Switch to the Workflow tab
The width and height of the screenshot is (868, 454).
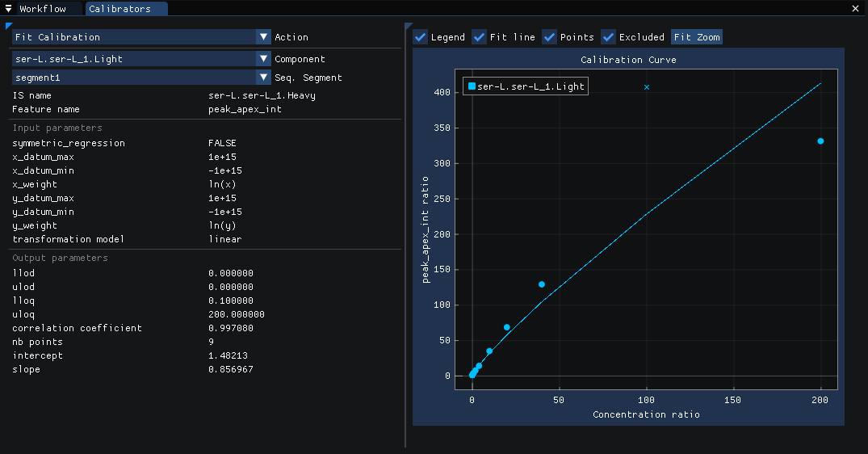43,8
